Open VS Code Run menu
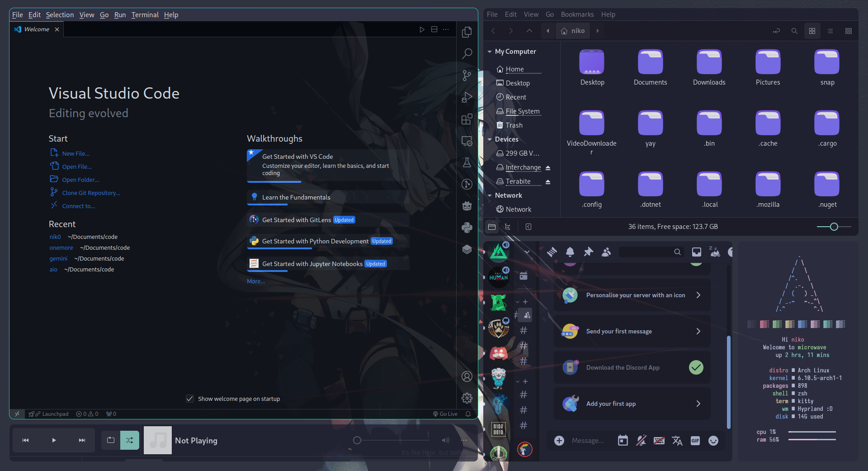 pyautogui.click(x=120, y=15)
